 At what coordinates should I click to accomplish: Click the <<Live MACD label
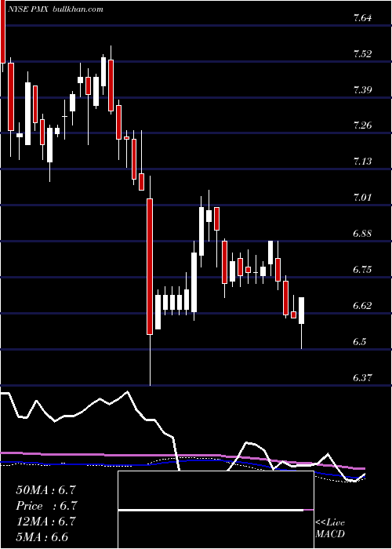tap(330, 529)
